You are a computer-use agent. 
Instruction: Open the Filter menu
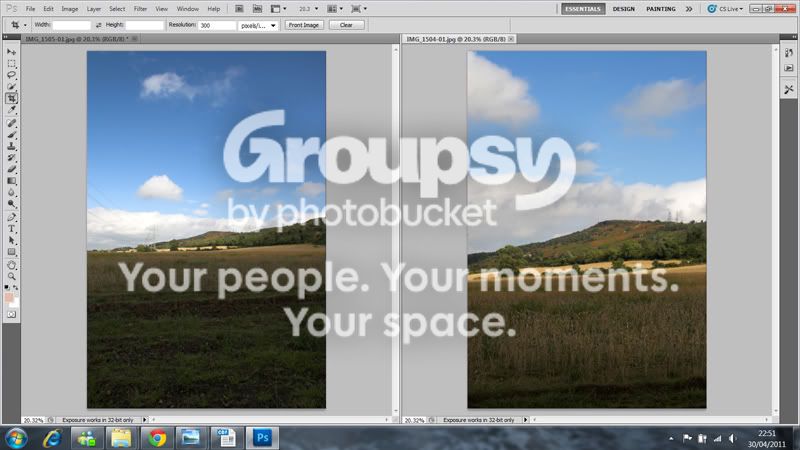click(140, 9)
